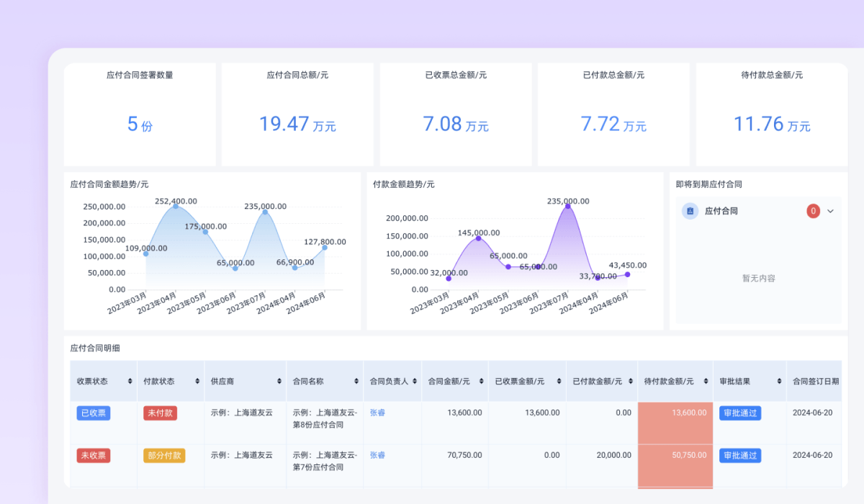Click the 33,700.00 point on purple chart

point(597,278)
